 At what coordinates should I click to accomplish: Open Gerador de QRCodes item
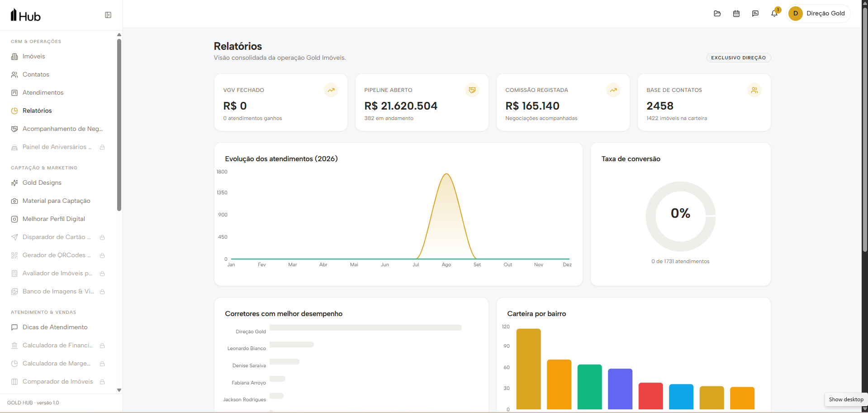point(58,255)
